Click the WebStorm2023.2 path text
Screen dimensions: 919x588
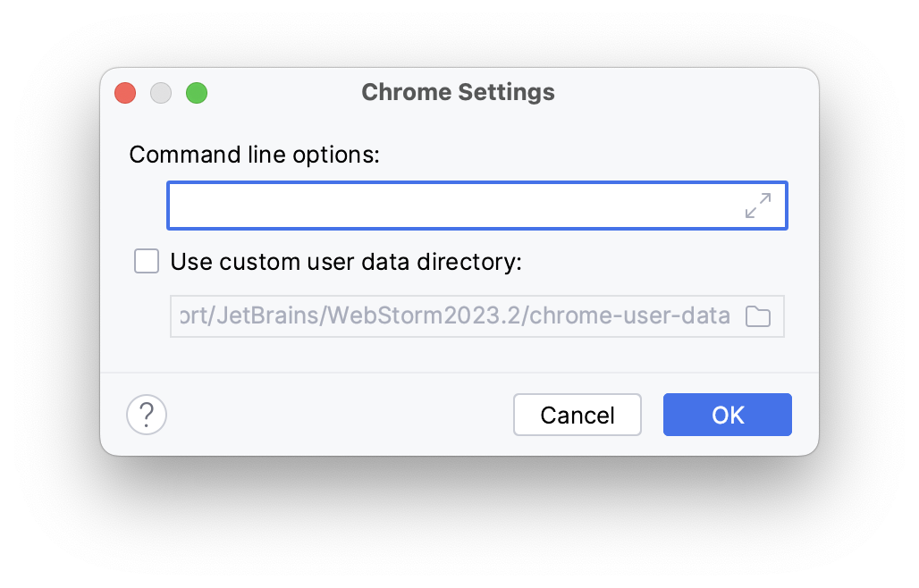424,315
